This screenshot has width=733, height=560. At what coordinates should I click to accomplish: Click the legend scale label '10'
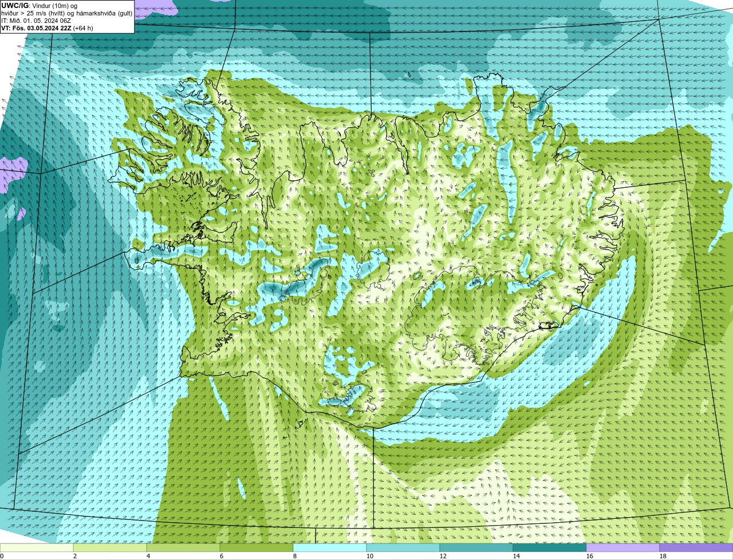pos(370,556)
